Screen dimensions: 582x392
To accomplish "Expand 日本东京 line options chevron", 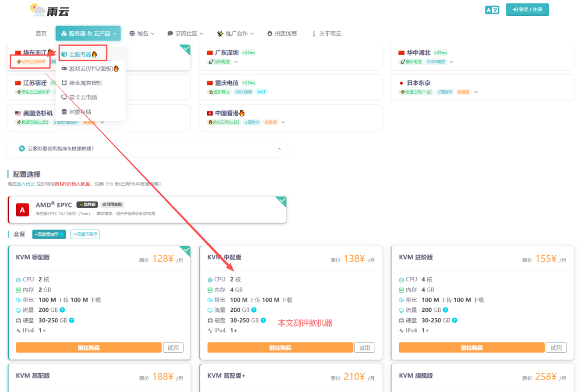I will click(x=476, y=92).
